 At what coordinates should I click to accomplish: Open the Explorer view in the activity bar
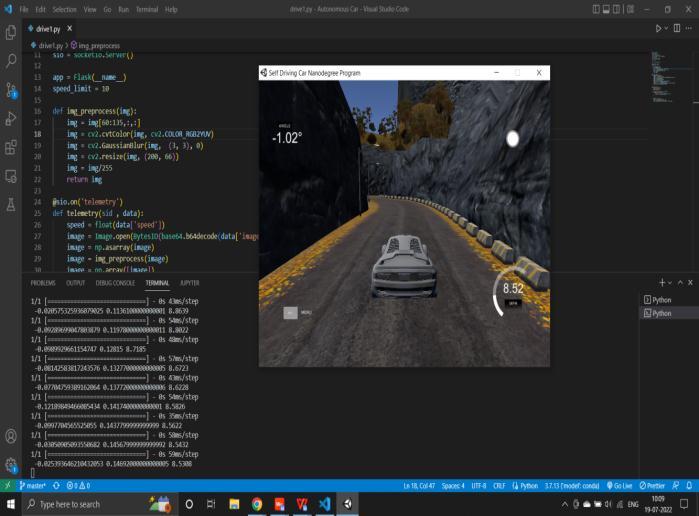coord(11,32)
